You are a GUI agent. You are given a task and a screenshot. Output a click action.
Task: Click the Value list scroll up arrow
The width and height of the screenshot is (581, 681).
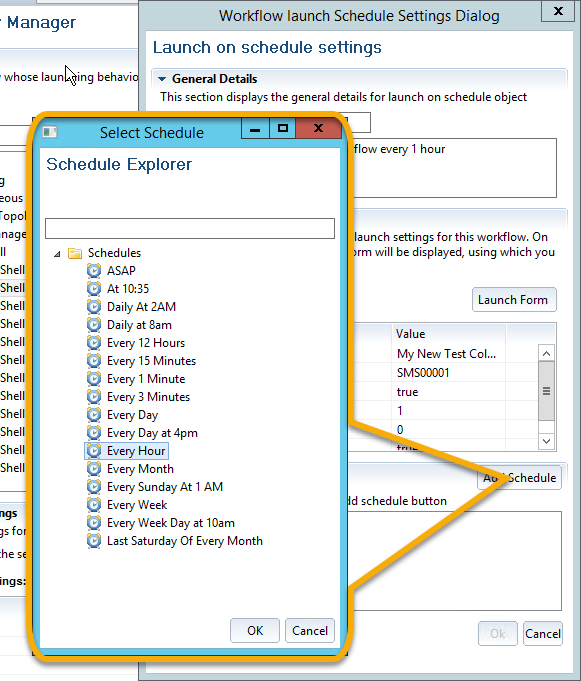coord(546,353)
